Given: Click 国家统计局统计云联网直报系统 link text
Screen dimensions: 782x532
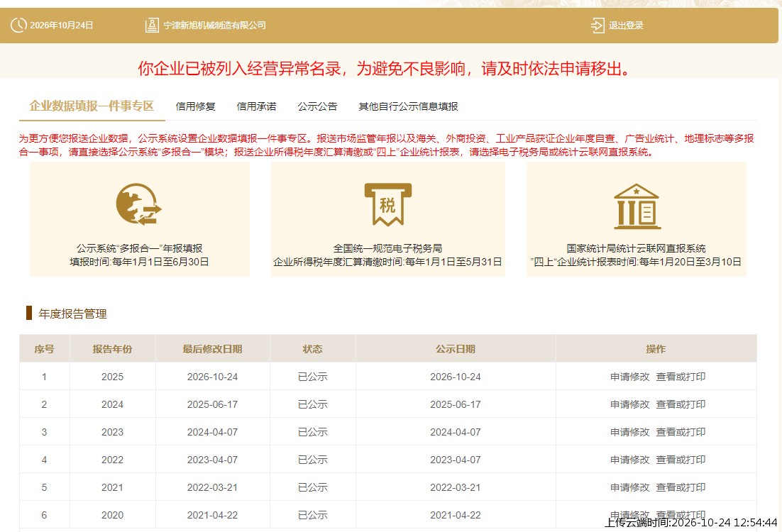Looking at the screenshot, I should pyautogui.click(x=636, y=248).
